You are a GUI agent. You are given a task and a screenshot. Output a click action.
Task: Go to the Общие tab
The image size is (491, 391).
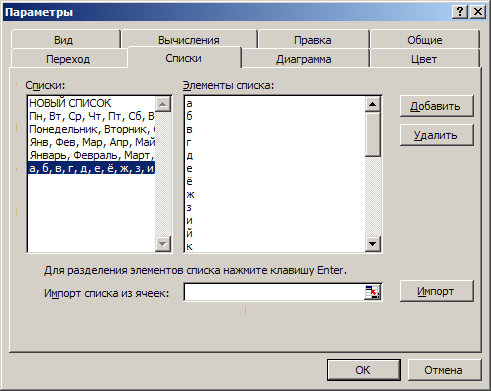pyautogui.click(x=425, y=40)
